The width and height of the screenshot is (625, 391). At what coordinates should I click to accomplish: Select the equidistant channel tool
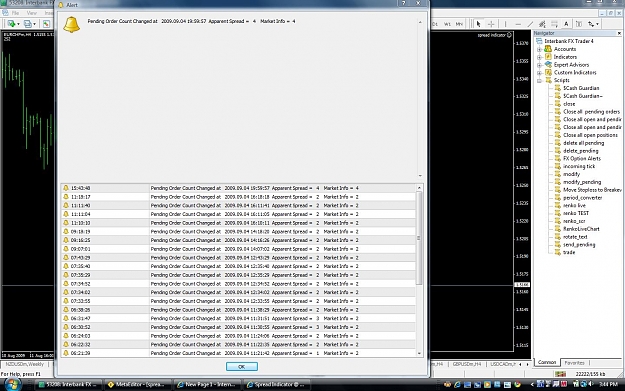pyautogui.click(x=542, y=24)
